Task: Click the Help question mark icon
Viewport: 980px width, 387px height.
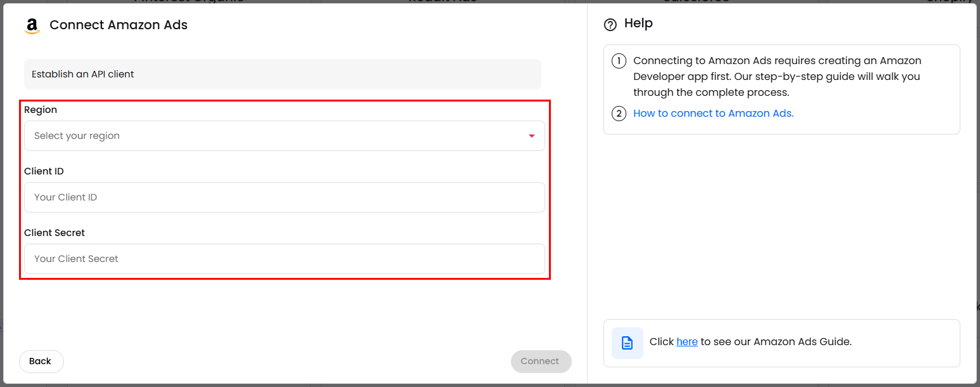Action: 610,25
